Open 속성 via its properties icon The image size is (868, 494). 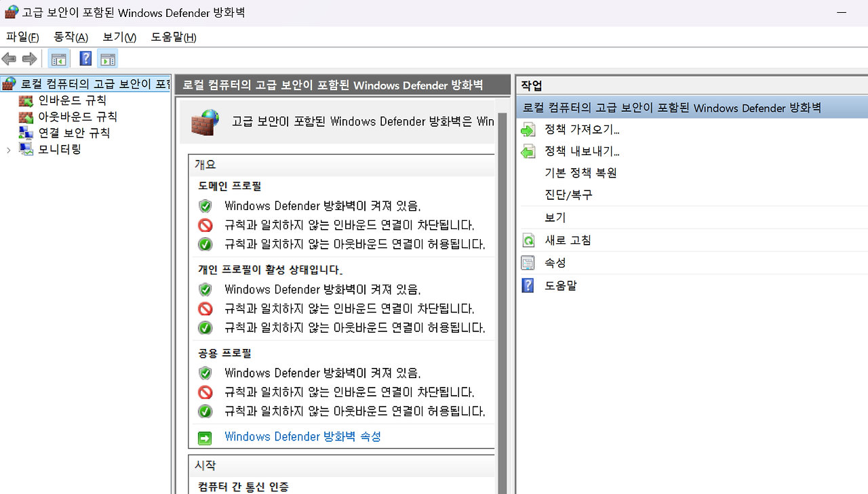(x=528, y=262)
